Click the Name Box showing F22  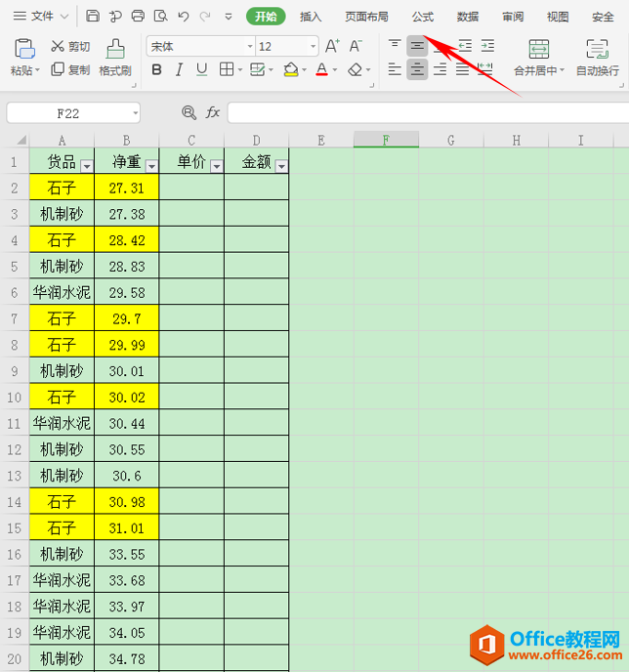click(x=68, y=113)
